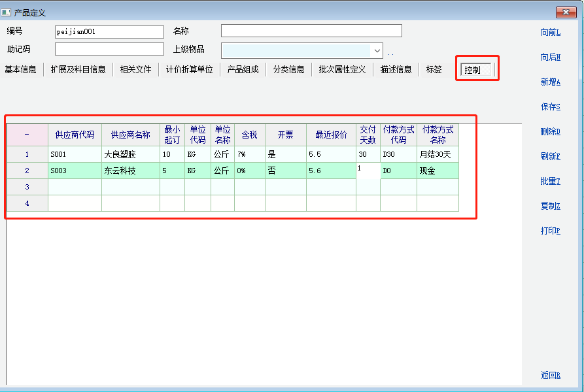
Task: Select the 大良塑胶 supplier name cell
Action: point(130,155)
